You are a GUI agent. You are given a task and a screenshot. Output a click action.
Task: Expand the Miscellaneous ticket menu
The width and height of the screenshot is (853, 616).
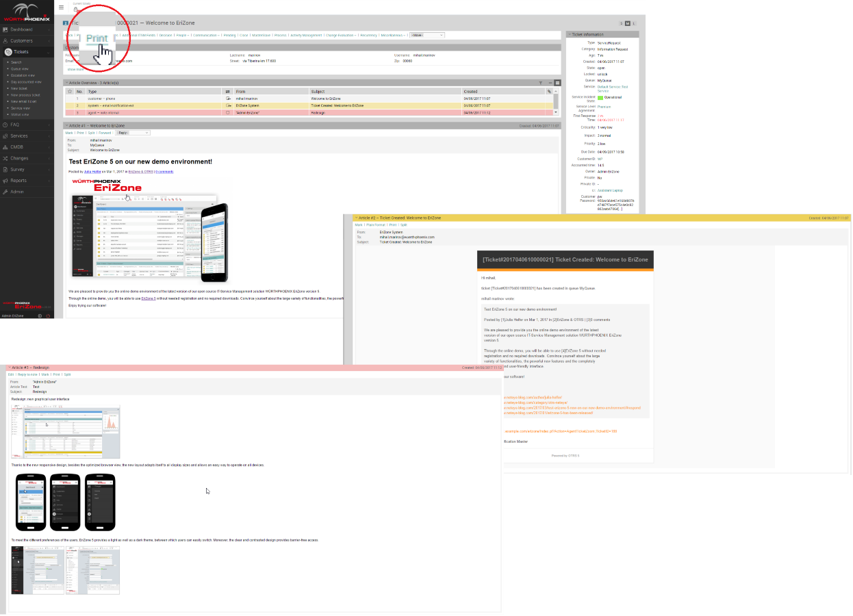tap(393, 35)
